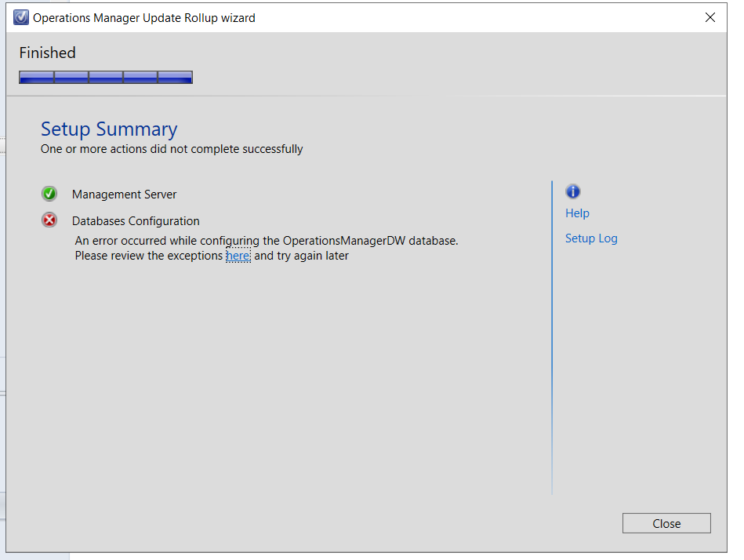Select the blue information icon above Help
The image size is (744, 560).
tap(573, 191)
